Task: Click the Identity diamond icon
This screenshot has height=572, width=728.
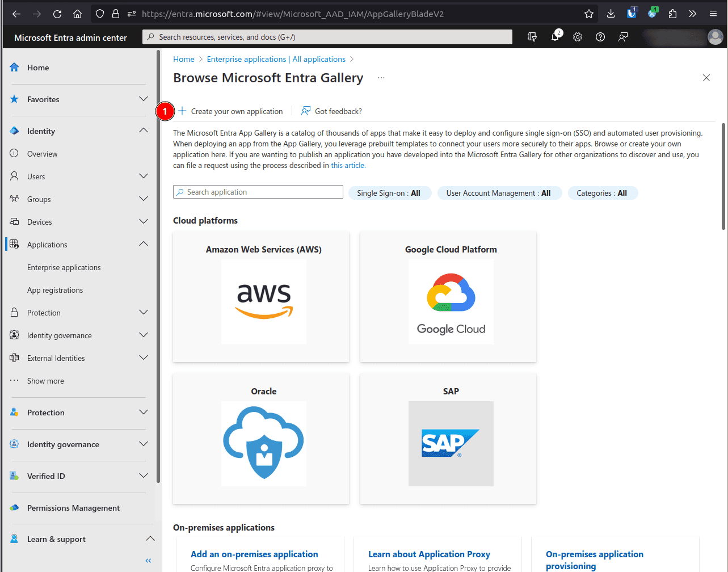Action: tap(14, 131)
